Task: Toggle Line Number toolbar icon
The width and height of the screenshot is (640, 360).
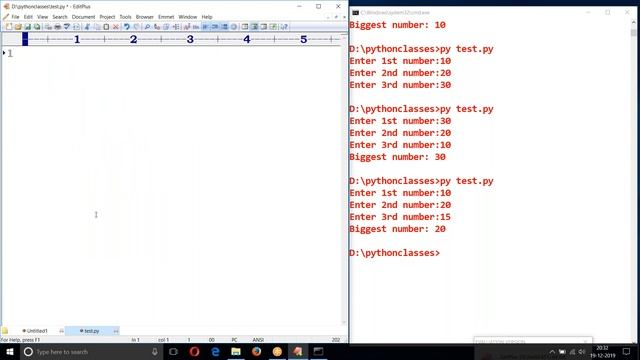Action: [x=224, y=27]
